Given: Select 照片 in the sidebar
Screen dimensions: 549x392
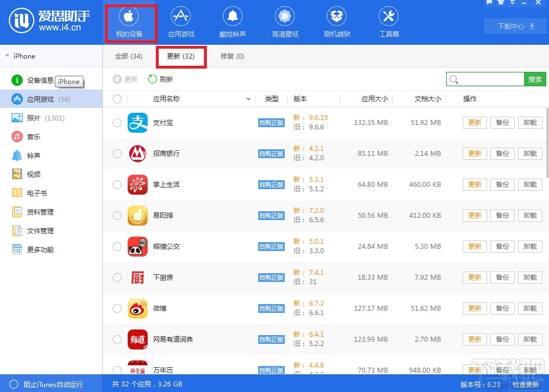Looking at the screenshot, I should coord(33,117).
